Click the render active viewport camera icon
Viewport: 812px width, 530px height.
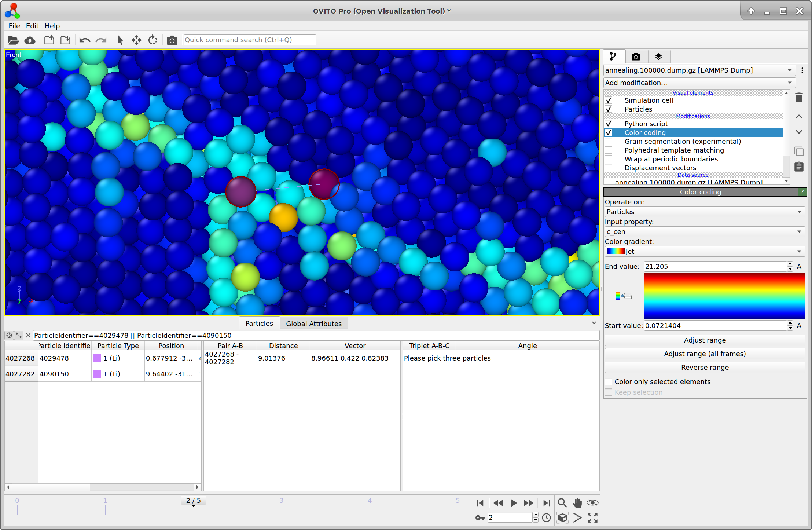[172, 40]
